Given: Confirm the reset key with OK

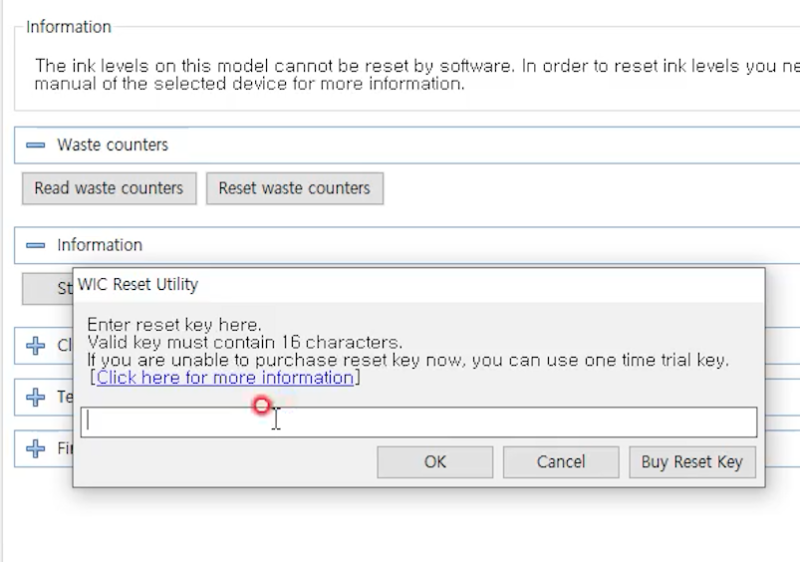Looking at the screenshot, I should [435, 462].
